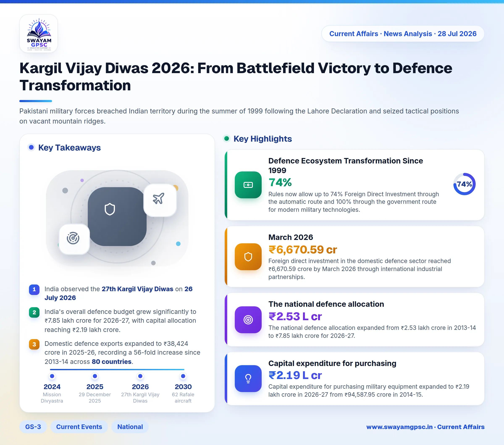The image size is (504, 445).
Task: Click the dark shield tile in the illustration
Action: [117, 216]
